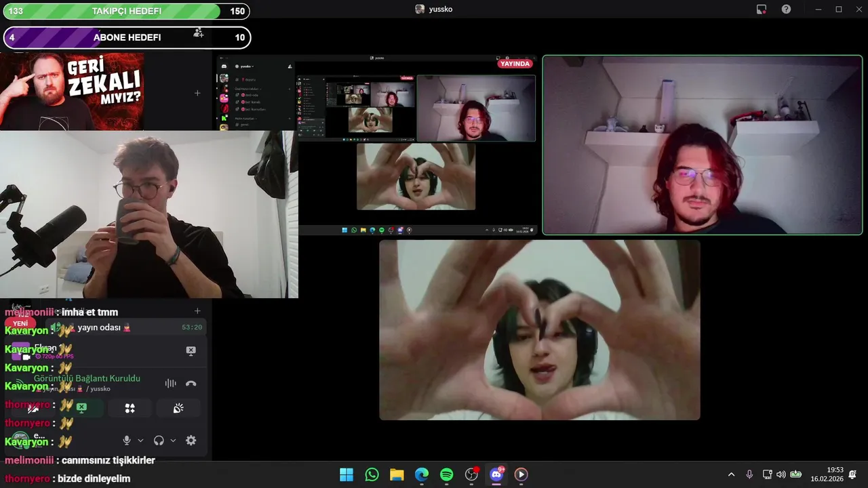This screenshot has width=868, height=488.
Task: Switch to Discord taskbar icon with 9+ badge
Action: click(496, 474)
